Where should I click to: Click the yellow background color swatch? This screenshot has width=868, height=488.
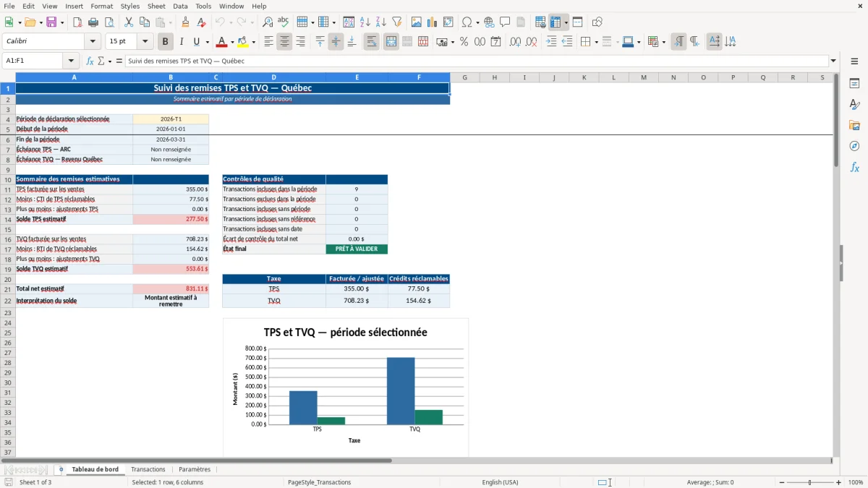[x=242, y=42]
